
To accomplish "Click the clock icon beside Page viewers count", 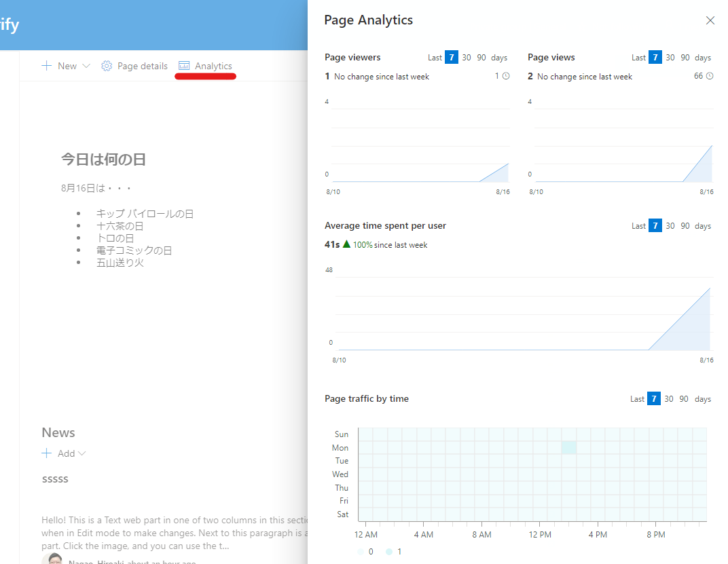I will [507, 76].
